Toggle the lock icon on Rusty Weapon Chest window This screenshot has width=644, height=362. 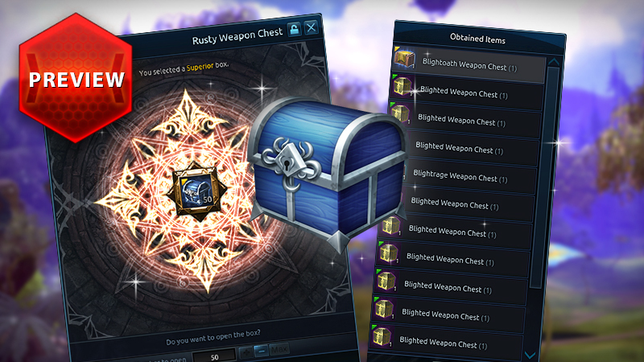coord(295,30)
